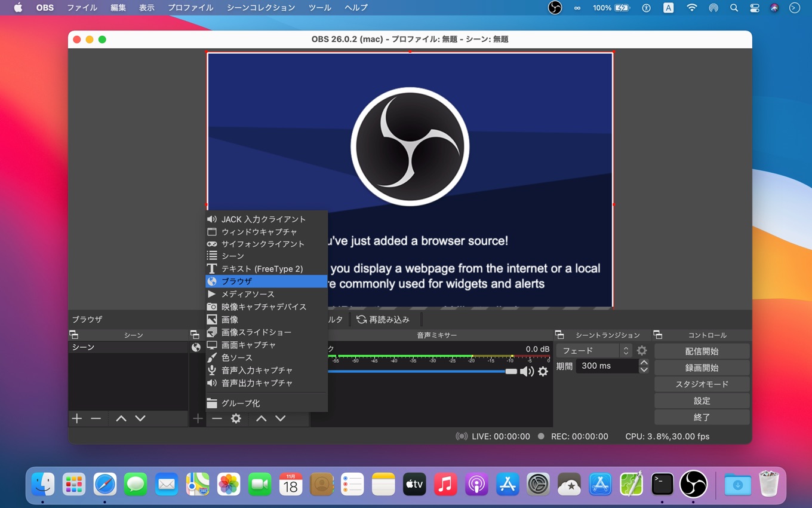Add a シーン source from menu
The image size is (812, 508).
click(266, 256)
